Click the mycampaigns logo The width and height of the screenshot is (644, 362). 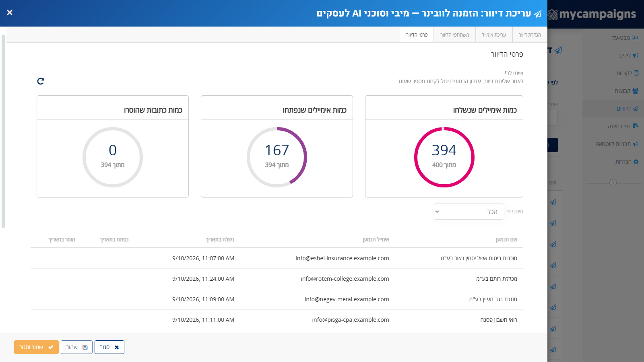click(x=592, y=14)
